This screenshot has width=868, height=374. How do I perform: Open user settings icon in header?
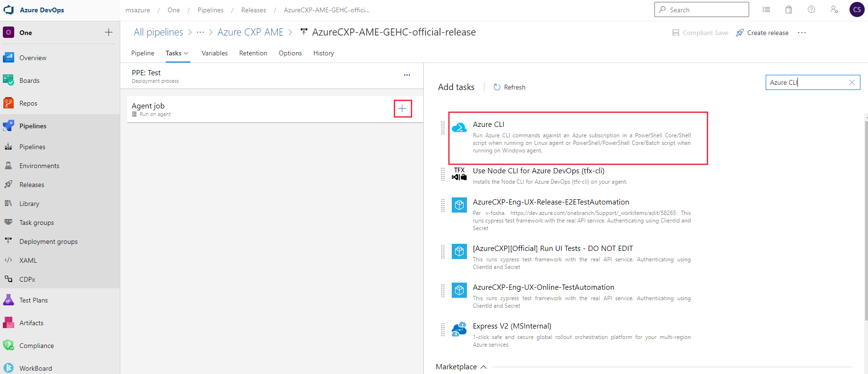(x=834, y=9)
